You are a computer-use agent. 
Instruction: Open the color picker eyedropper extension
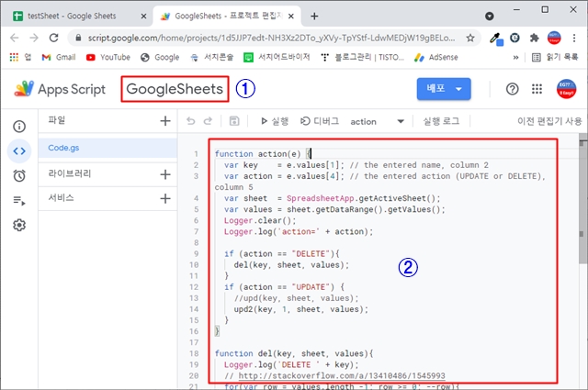point(496,39)
